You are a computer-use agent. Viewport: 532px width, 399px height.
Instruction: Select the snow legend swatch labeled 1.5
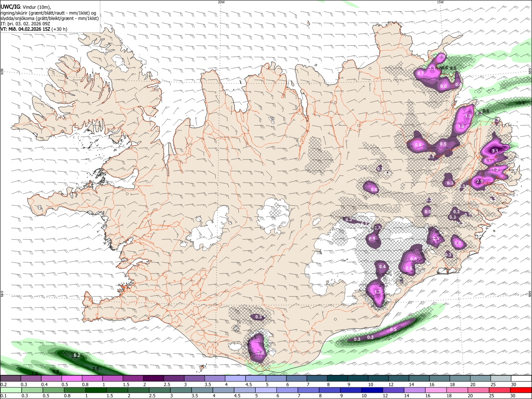[x=133, y=379]
